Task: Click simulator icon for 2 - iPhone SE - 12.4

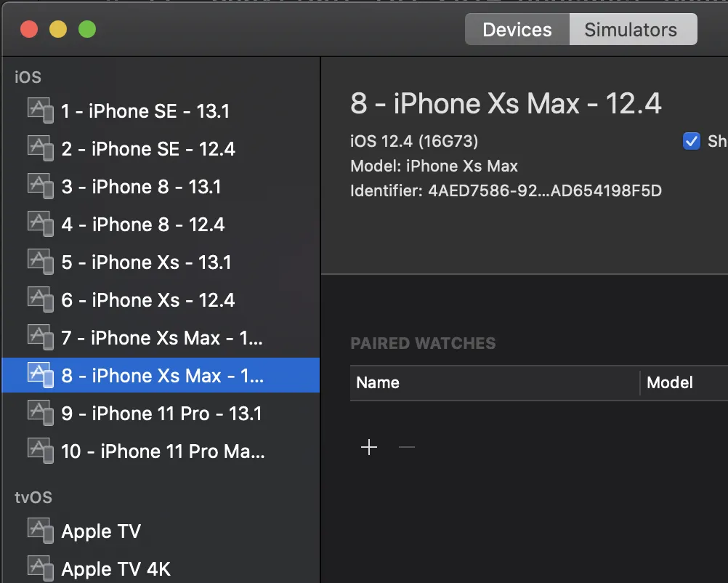Action: tap(41, 148)
